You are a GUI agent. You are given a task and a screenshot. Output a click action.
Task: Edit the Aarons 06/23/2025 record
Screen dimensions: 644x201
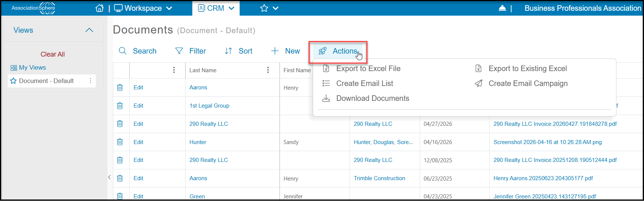pyautogui.click(x=138, y=178)
